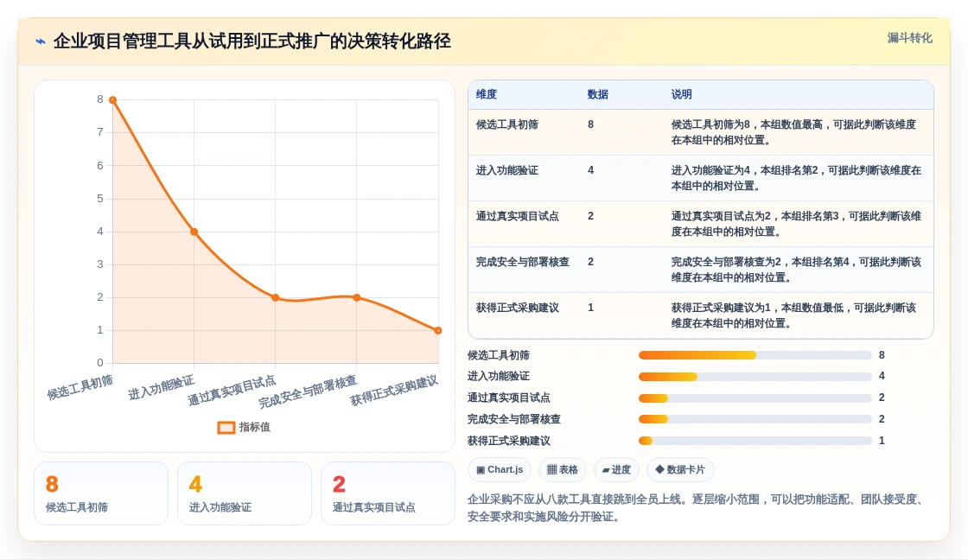Image resolution: width=968 pixels, height=560 pixels.
Task: Click the description starting 进入功能验证为4
Action: pyautogui.click(x=796, y=178)
